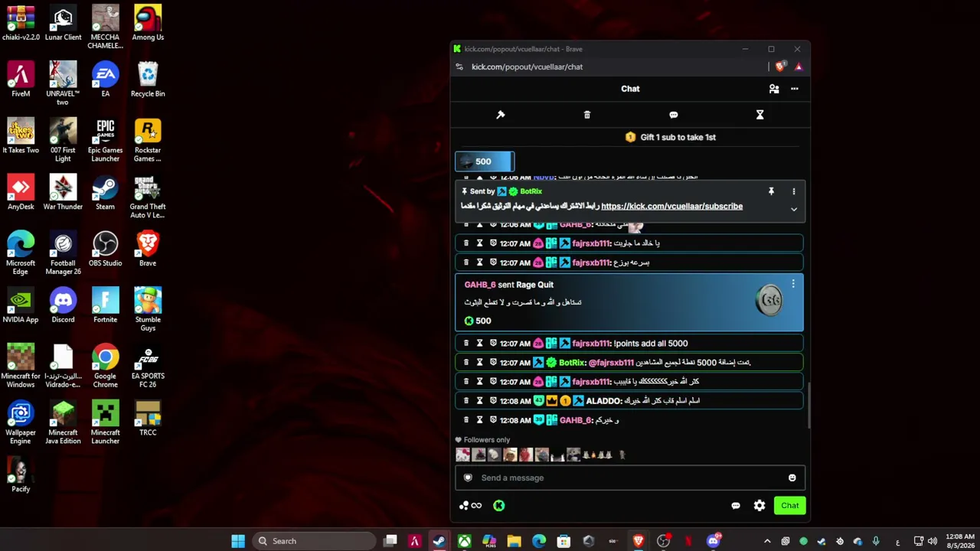Click the green Kick K icon below chat

pyautogui.click(x=499, y=506)
